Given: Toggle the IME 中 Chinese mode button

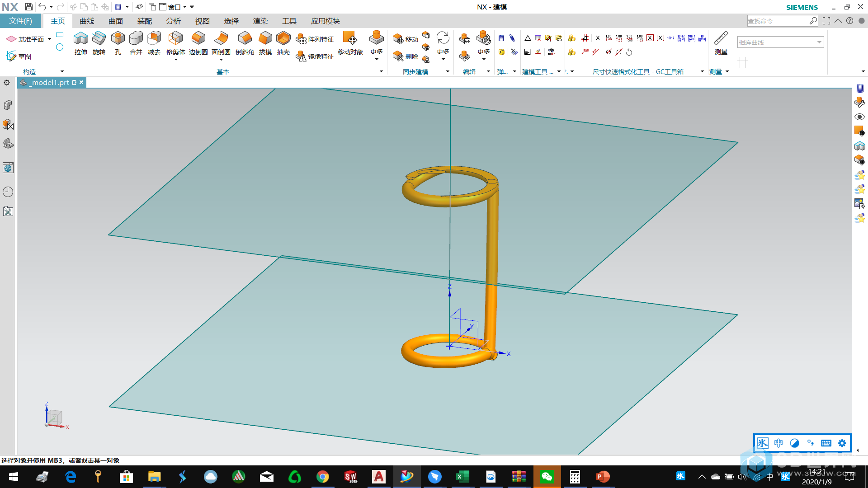Looking at the screenshot, I should 778,443.
